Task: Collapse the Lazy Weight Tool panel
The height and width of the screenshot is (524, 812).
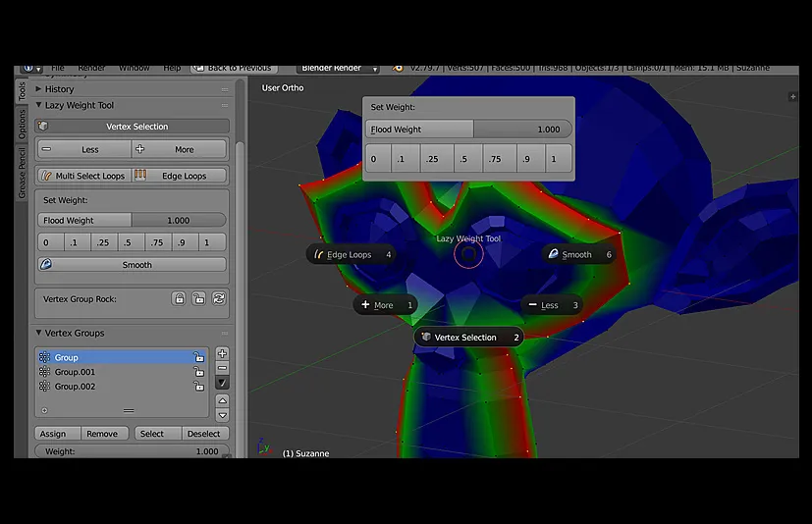Action: pos(38,105)
